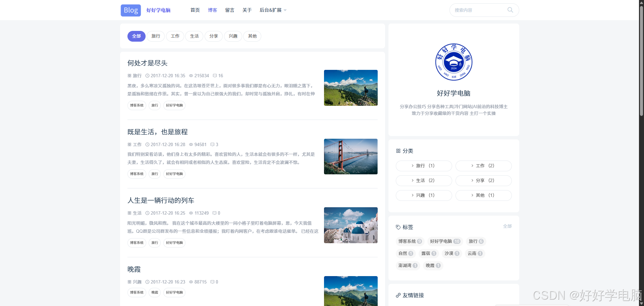The height and width of the screenshot is (306, 644).
Task: Select the 兴趣 filter tab
Action: pyautogui.click(x=233, y=36)
